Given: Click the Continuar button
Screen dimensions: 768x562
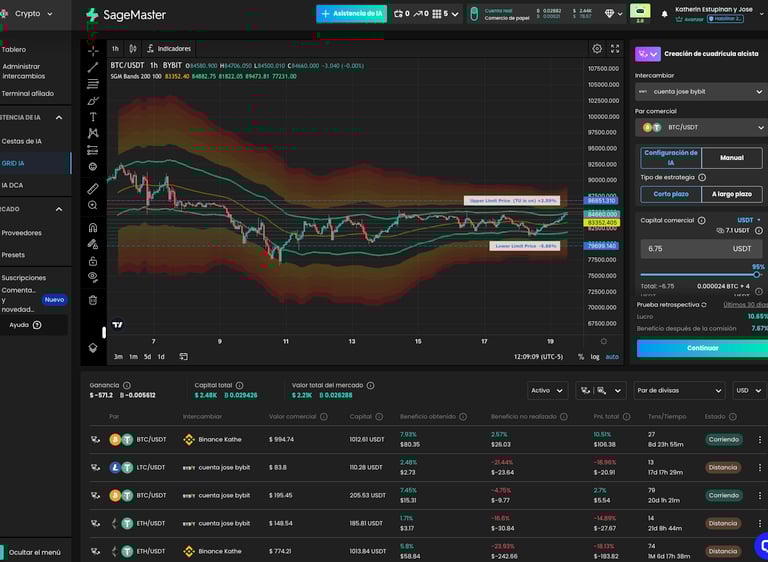Looking at the screenshot, I should [x=702, y=348].
